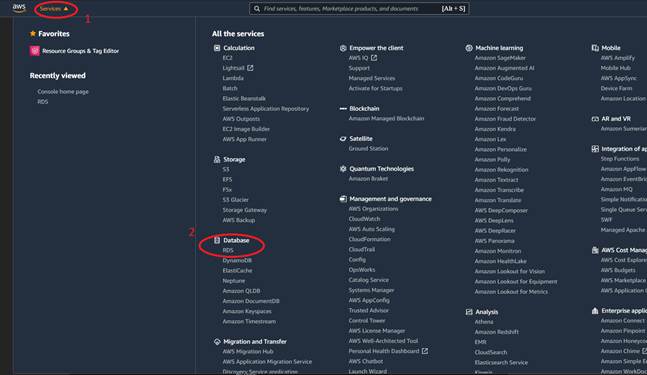The image size is (647, 375).
Task: Open the EC2 service link
Action: [x=227, y=58]
